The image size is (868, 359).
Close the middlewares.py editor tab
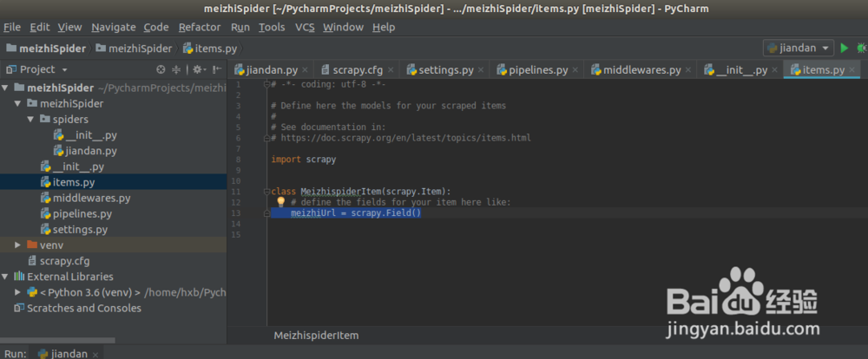(x=688, y=70)
